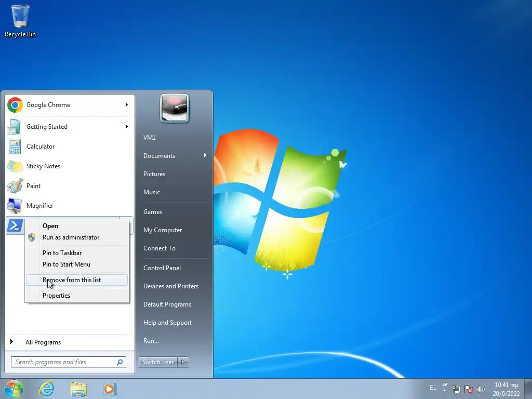Open Help and Support
This screenshot has height=399, width=532.
(168, 323)
